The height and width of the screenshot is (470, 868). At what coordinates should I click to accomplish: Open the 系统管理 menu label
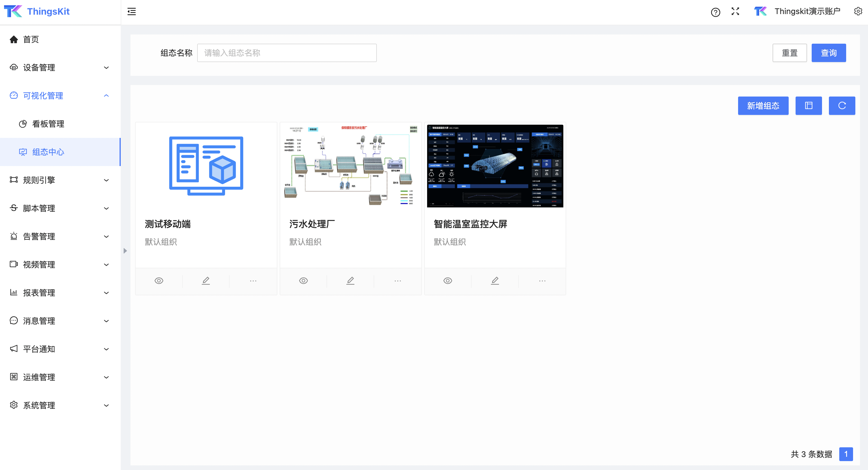(x=39, y=405)
